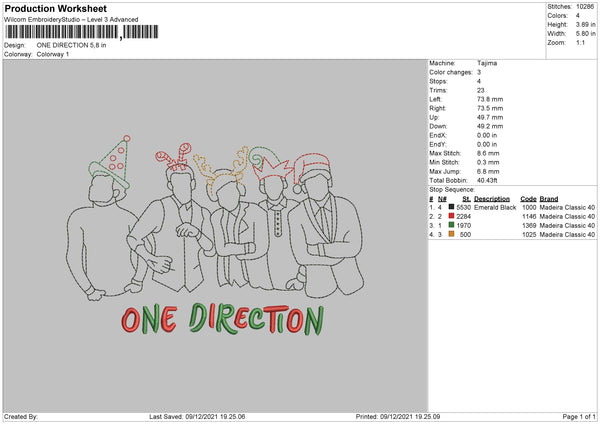Select 'Printed: 09/12/2021 19.25.09' footer text
600x424 pixels.
click(x=398, y=416)
